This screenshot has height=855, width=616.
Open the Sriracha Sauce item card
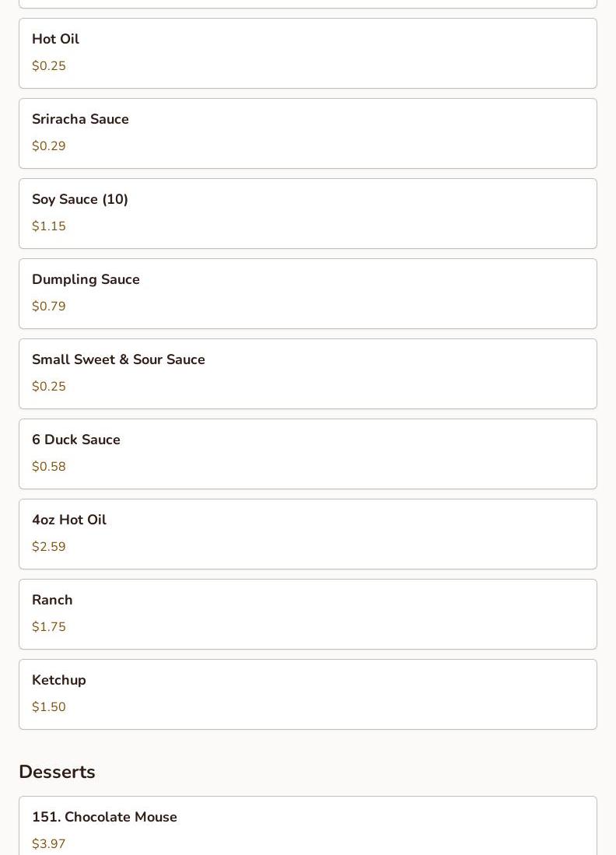(x=308, y=134)
